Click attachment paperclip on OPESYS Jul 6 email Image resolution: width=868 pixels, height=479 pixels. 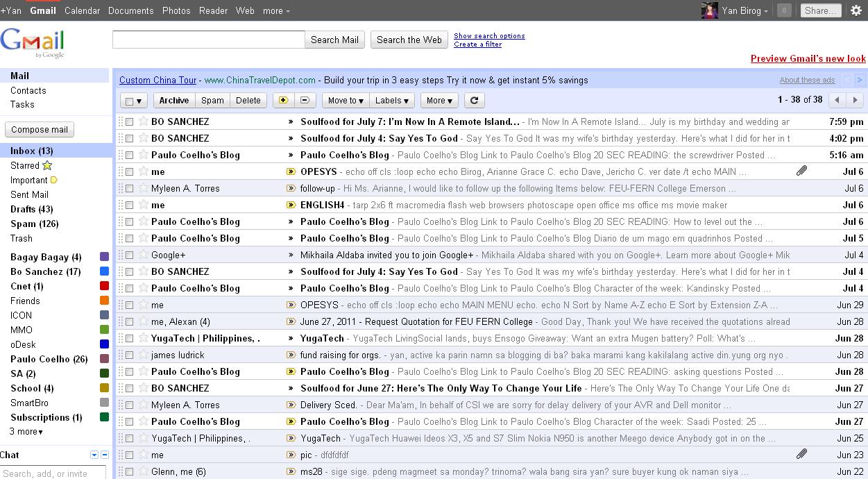click(801, 171)
